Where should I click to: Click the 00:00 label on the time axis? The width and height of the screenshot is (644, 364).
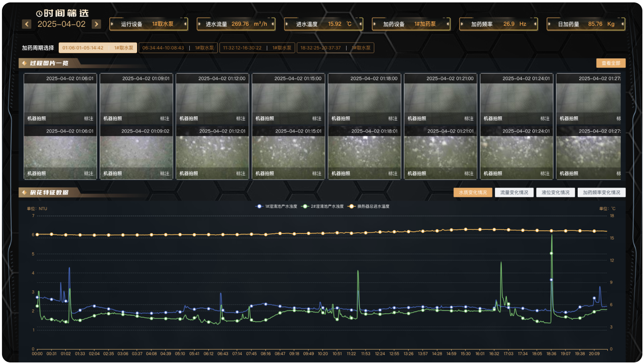coord(37,354)
